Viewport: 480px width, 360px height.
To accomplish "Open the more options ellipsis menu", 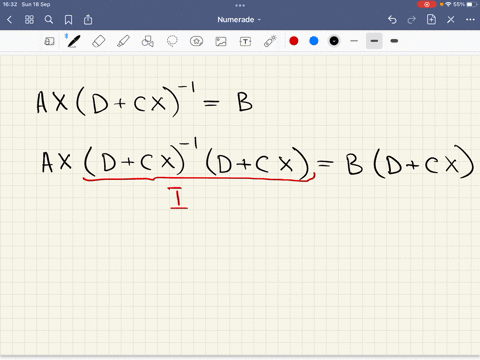I will (x=470, y=20).
